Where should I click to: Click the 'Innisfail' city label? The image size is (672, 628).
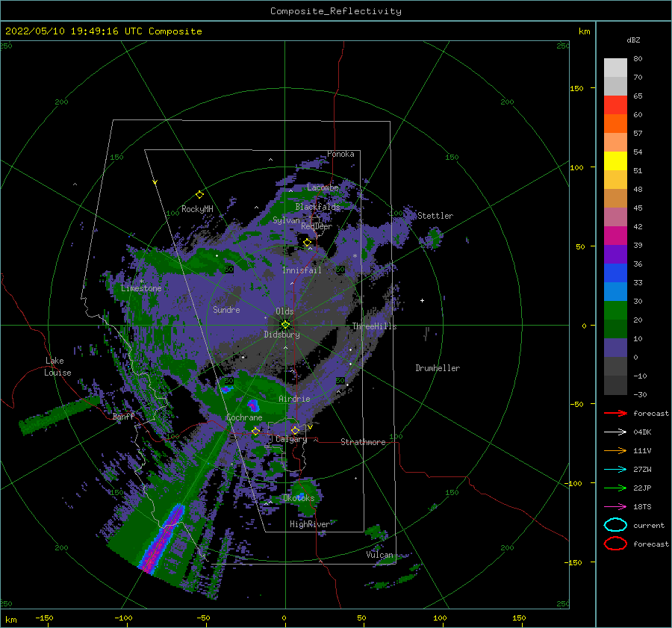coord(302,270)
